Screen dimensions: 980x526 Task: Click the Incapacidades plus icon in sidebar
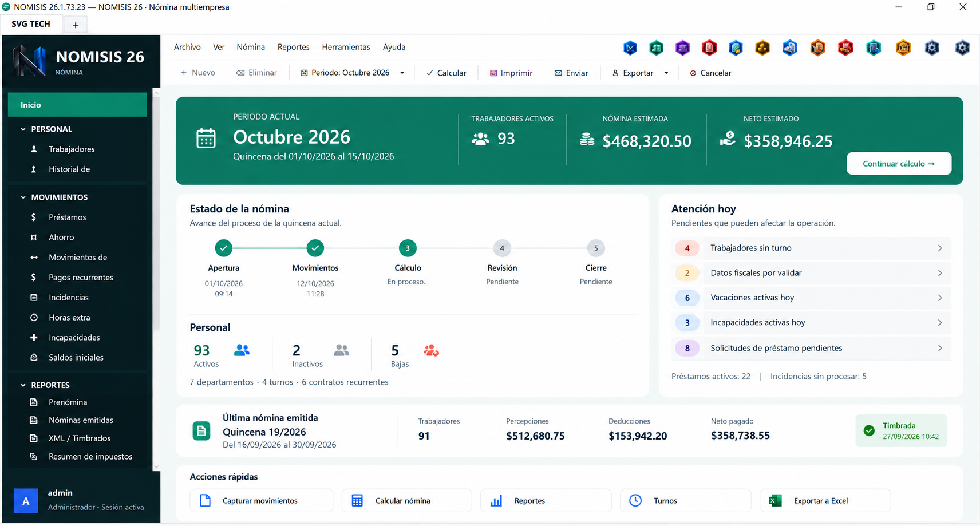(x=34, y=337)
